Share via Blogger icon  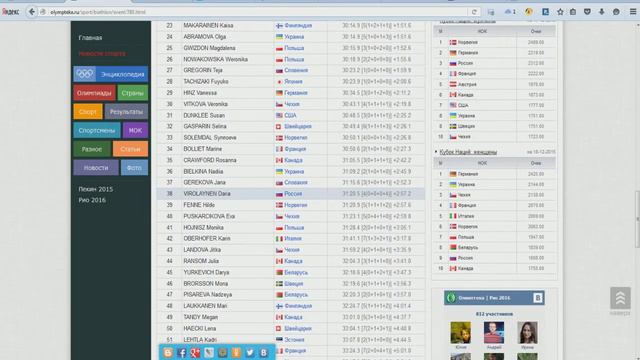click(x=168, y=353)
